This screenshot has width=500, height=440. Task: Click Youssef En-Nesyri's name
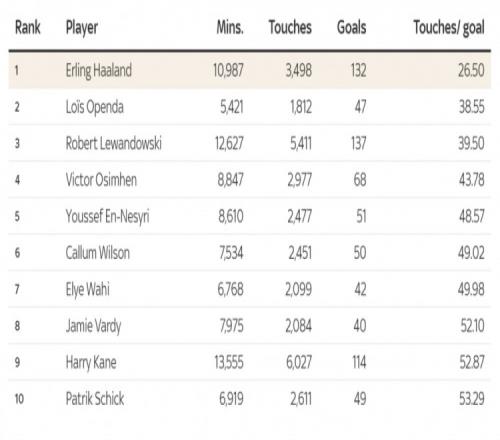[x=107, y=217]
